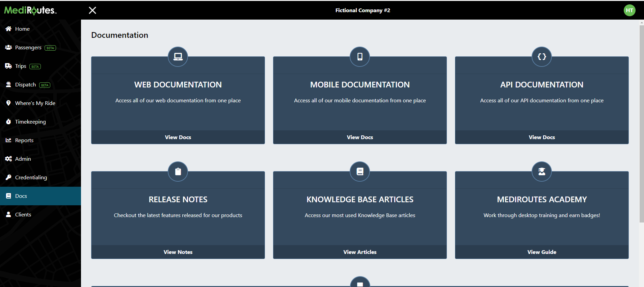Open View Guide for MediRoutes Academy
This screenshot has height=287, width=644.
542,252
